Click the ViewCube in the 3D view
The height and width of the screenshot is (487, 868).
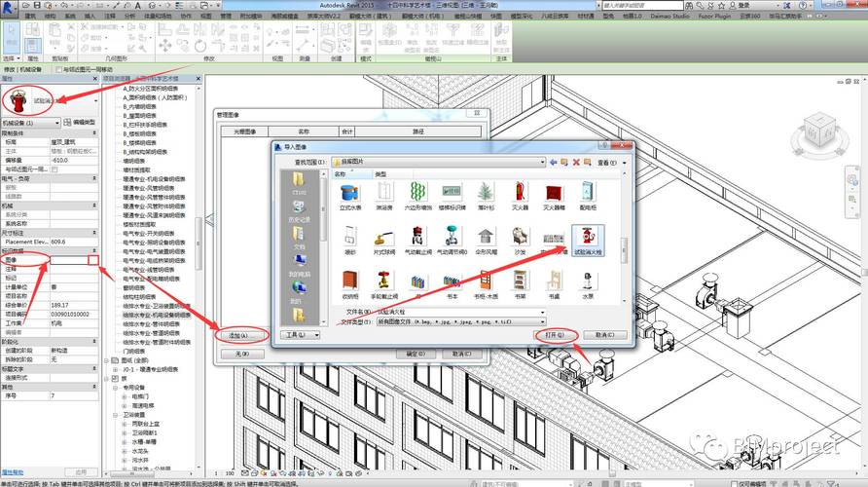(820, 131)
